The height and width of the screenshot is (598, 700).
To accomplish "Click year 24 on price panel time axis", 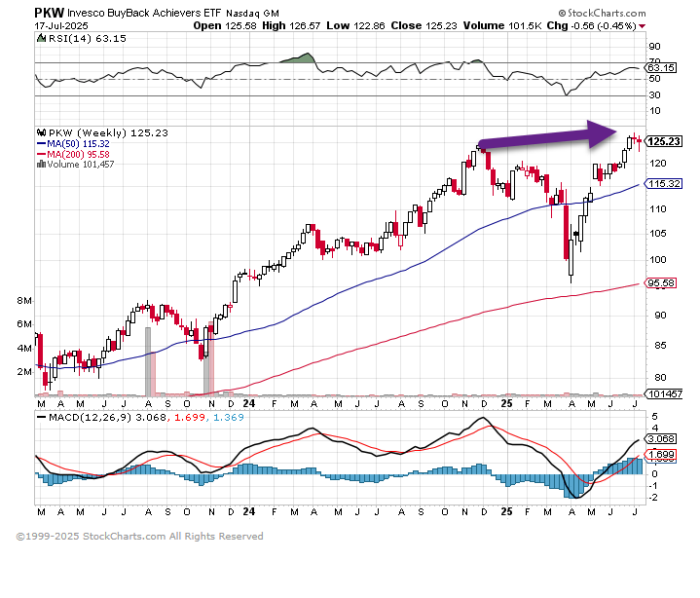I will 249,404.
